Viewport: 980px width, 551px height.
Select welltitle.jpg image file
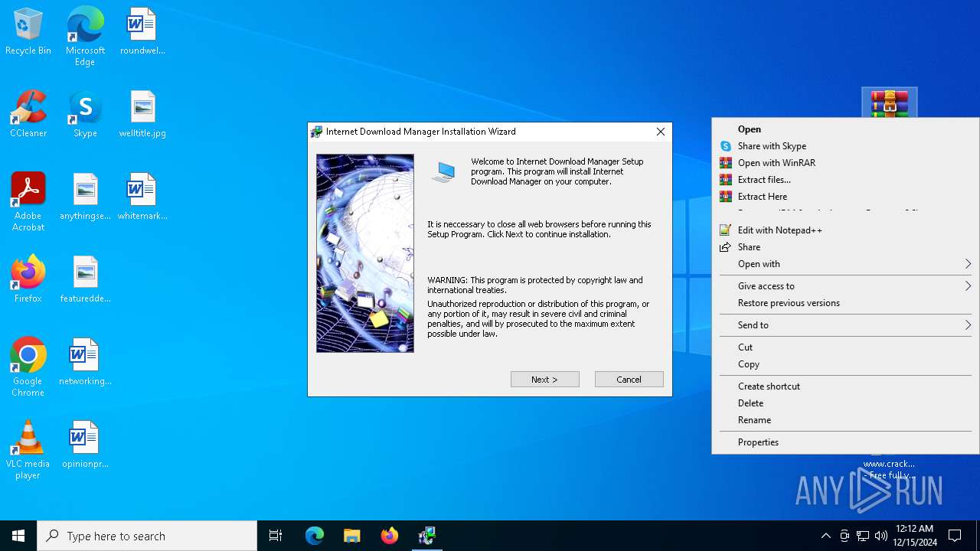(x=142, y=115)
